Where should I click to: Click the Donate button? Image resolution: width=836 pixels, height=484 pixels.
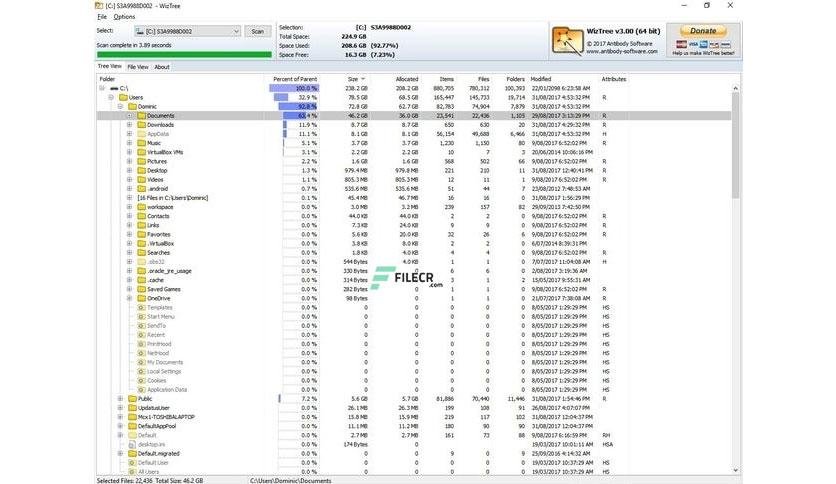(x=703, y=31)
